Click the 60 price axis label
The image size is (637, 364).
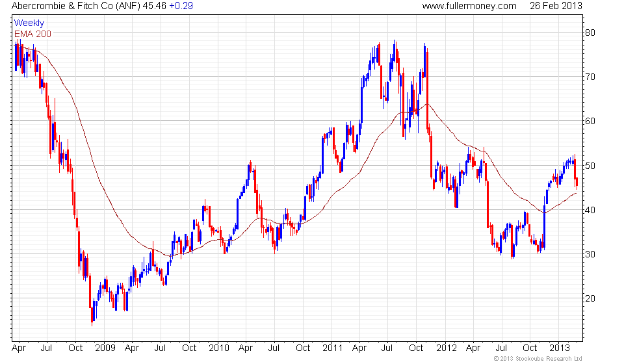point(590,121)
